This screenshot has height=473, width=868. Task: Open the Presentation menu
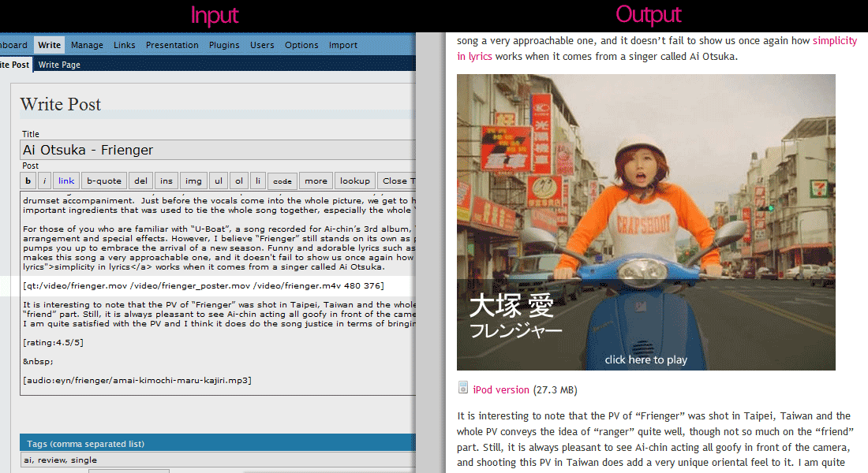point(172,45)
